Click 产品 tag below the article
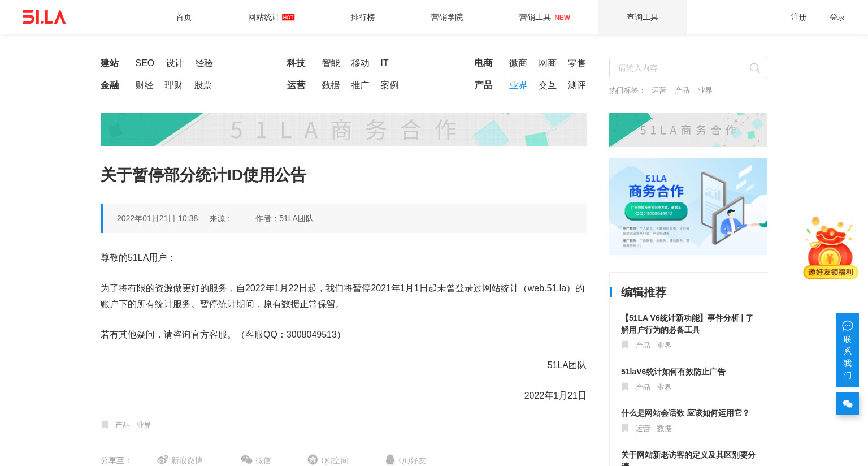The height and width of the screenshot is (466, 868). [x=123, y=425]
